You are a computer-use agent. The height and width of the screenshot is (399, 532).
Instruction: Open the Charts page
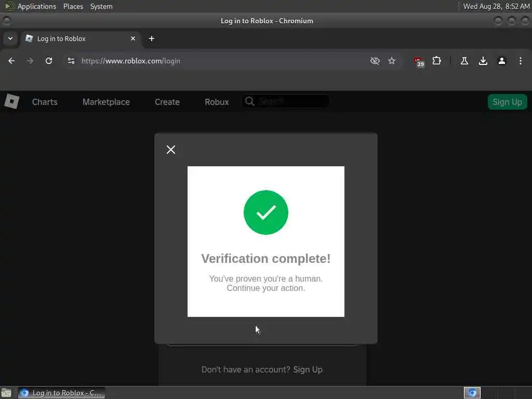[45, 102]
